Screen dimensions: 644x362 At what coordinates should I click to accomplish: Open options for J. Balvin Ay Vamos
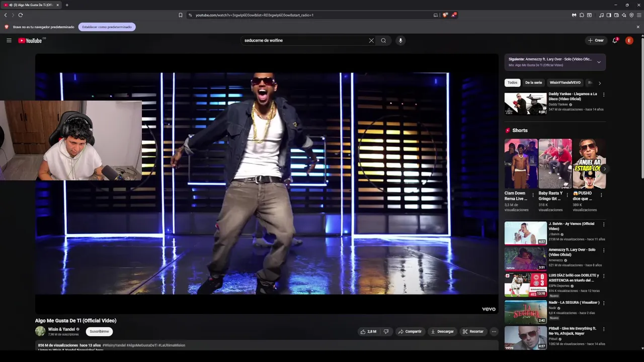(x=604, y=224)
